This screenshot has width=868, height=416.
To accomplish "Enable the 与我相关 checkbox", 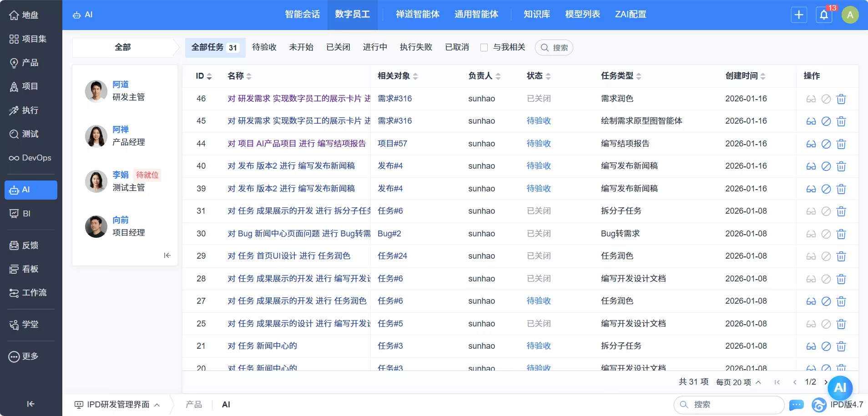I will 484,47.
